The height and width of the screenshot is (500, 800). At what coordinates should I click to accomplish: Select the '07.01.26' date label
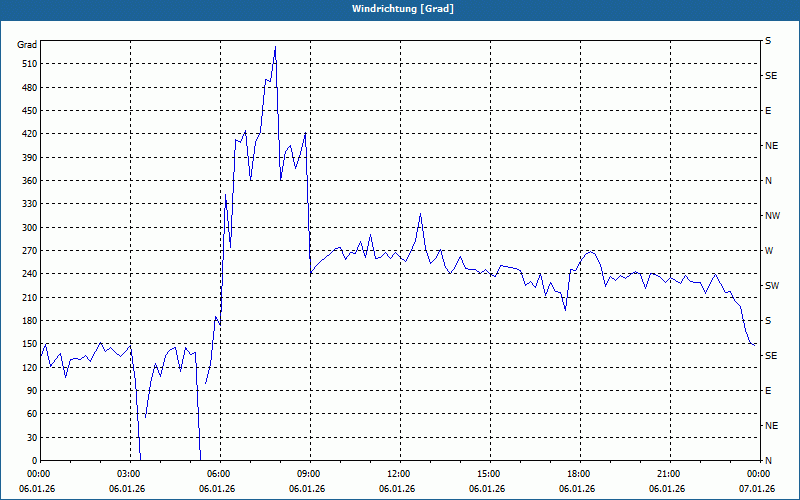[757, 489]
